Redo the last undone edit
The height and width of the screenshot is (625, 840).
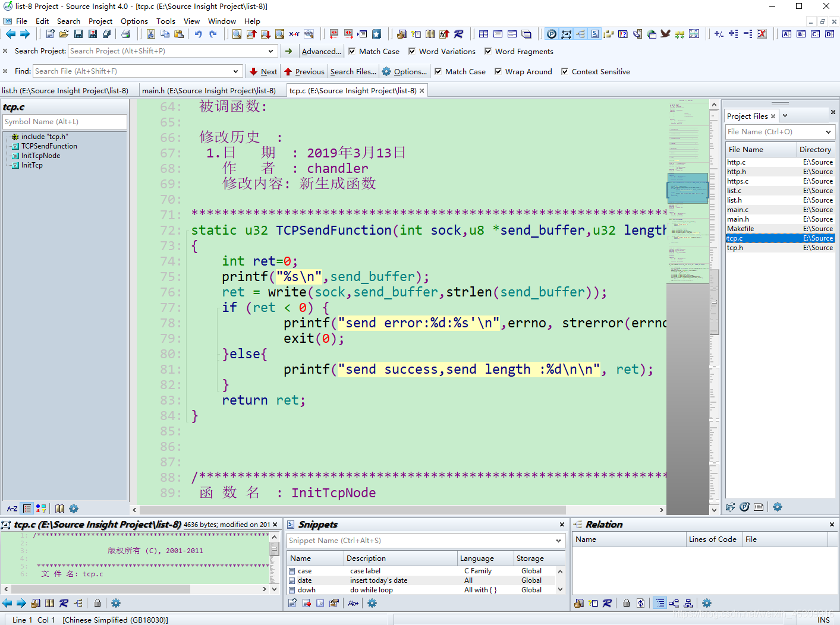point(213,34)
